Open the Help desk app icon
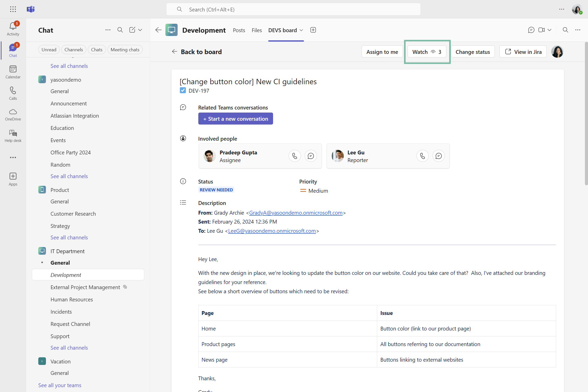 (x=13, y=133)
